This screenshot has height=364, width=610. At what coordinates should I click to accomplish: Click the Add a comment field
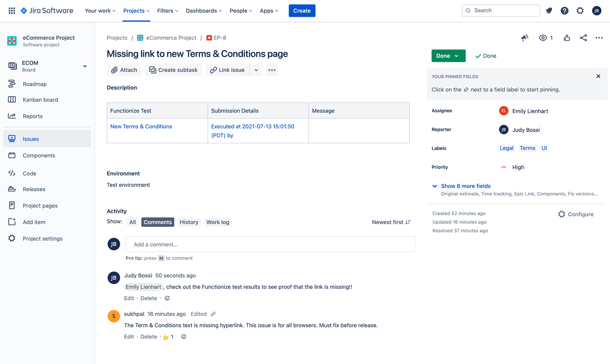tap(270, 244)
